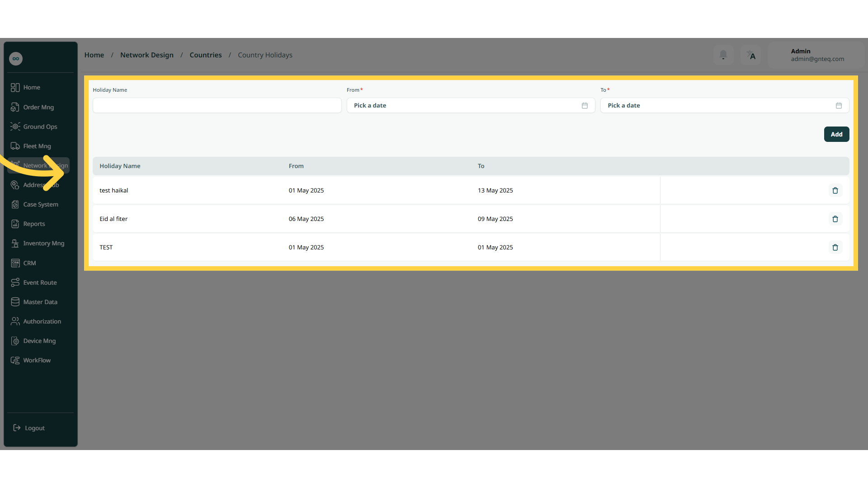Open the From date picker

tap(471, 106)
